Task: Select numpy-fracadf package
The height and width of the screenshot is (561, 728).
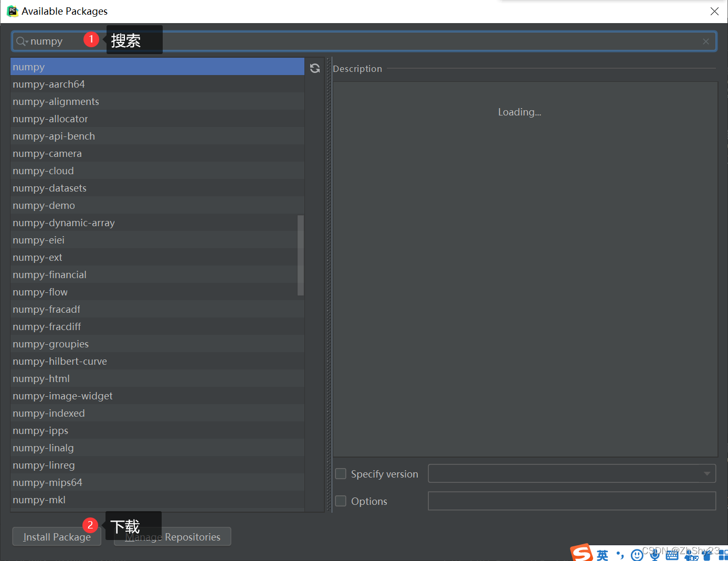Action: click(157, 309)
